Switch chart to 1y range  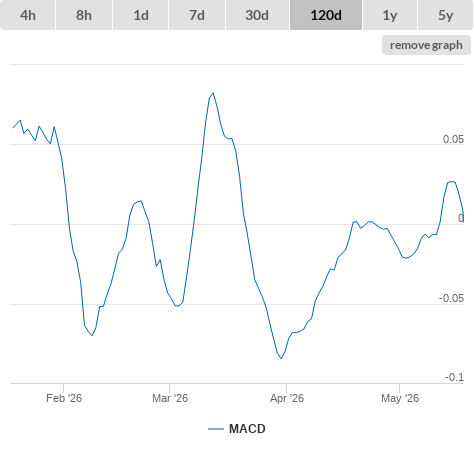(x=390, y=15)
